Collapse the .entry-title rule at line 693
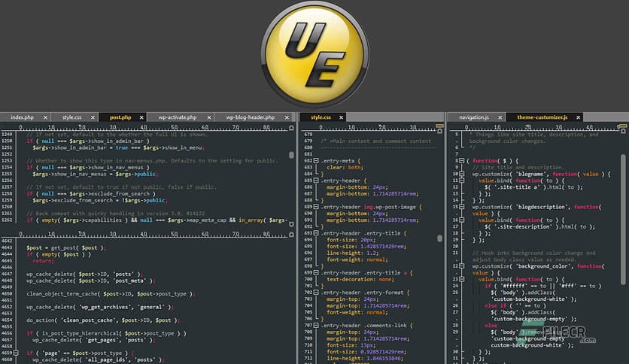The height and width of the screenshot is (364, 629). click(x=316, y=233)
